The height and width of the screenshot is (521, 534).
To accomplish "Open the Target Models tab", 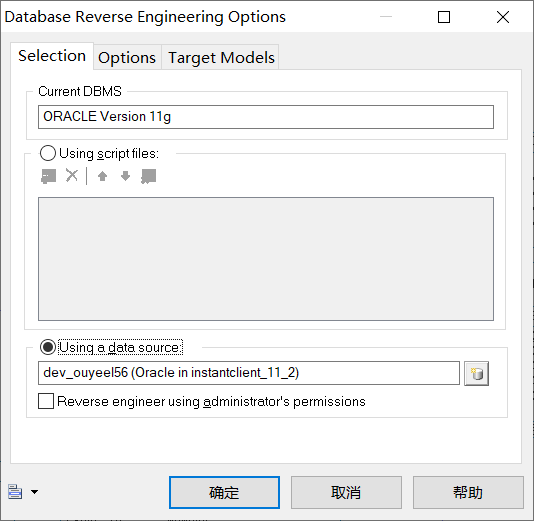I will pyautogui.click(x=221, y=57).
